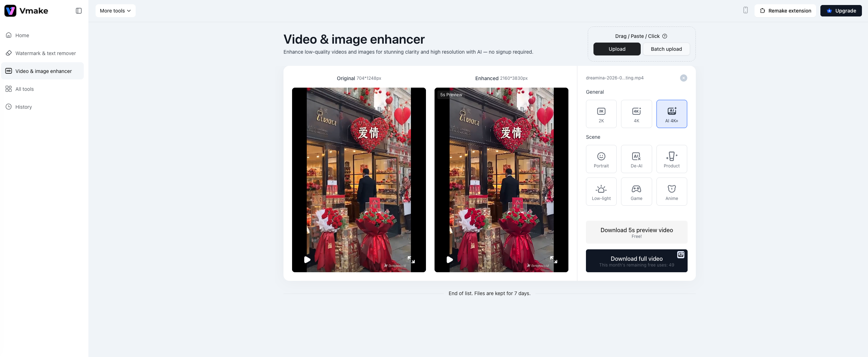The image size is (868, 357).
Task: Collapse the sidebar panel icon
Action: point(79,11)
